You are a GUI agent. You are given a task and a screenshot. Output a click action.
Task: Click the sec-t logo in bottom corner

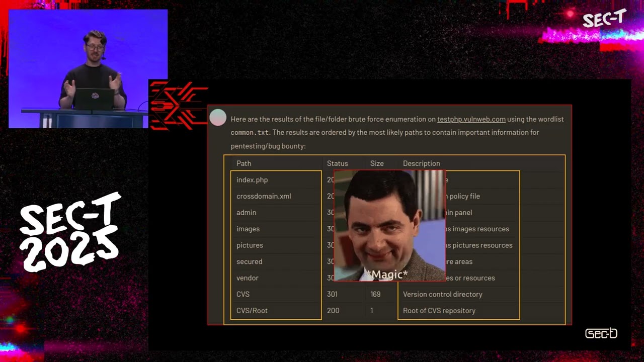(x=601, y=333)
